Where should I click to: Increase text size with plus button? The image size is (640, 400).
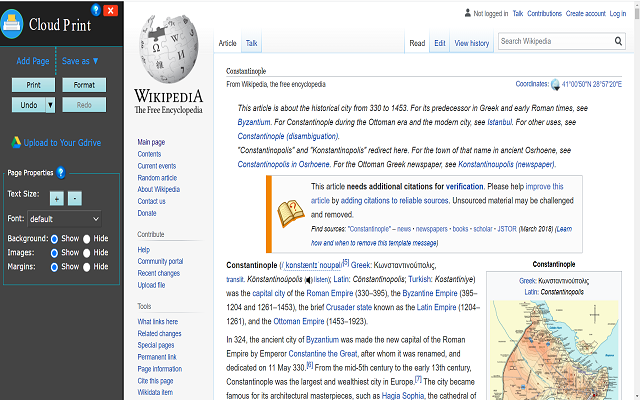(x=57, y=198)
